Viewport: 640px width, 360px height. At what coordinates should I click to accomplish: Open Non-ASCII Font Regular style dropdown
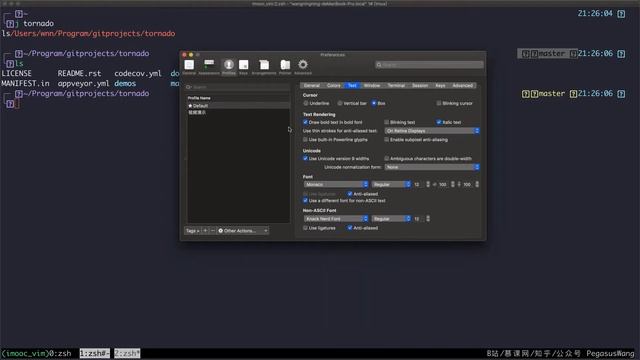pos(391,219)
